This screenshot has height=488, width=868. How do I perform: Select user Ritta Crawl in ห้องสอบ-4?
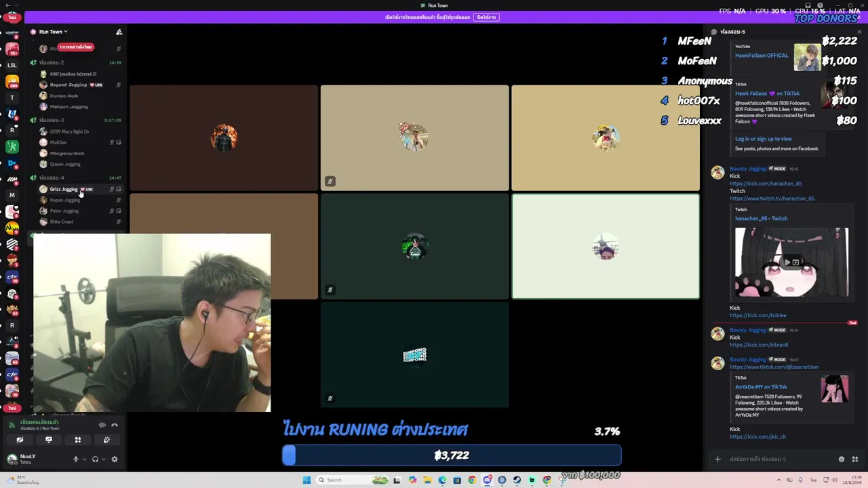(x=61, y=222)
